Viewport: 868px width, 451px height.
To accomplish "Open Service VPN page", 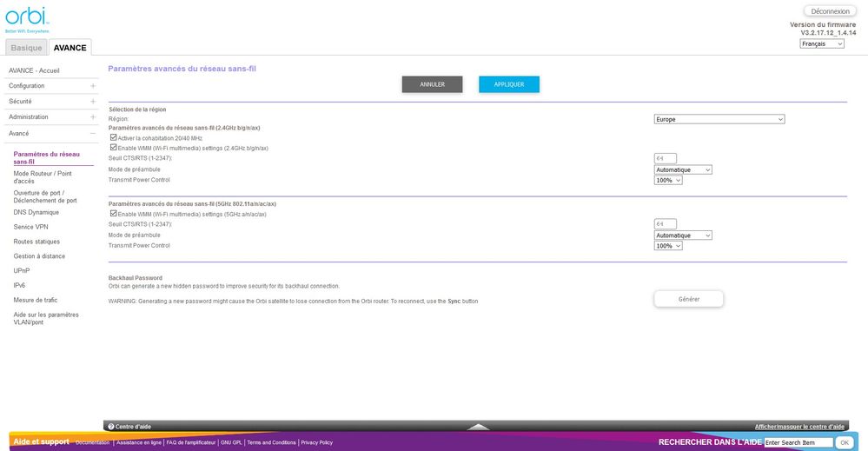I will coord(30,227).
